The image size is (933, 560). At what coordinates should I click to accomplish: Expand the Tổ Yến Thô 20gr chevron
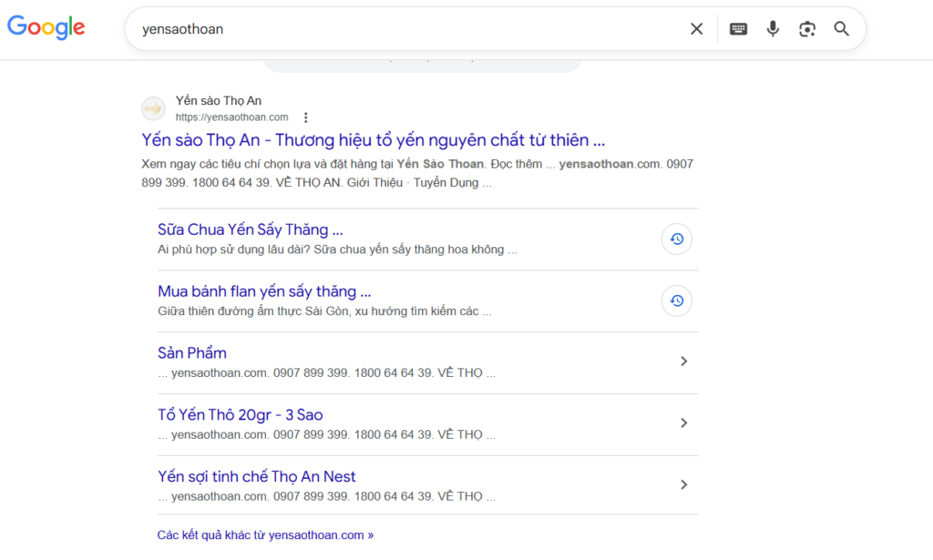(684, 423)
